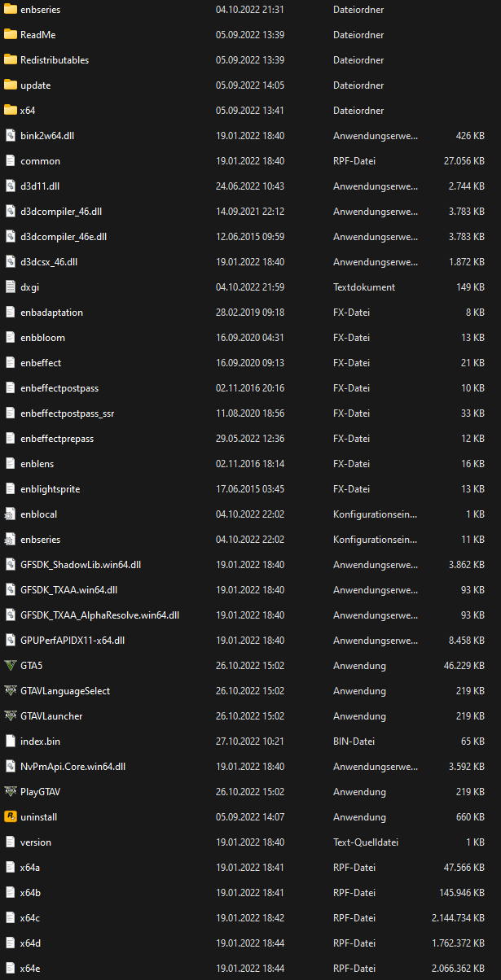Click the GTAVLanguageSelect icon
Image resolution: width=501 pixels, height=980 pixels.
[x=11, y=691]
